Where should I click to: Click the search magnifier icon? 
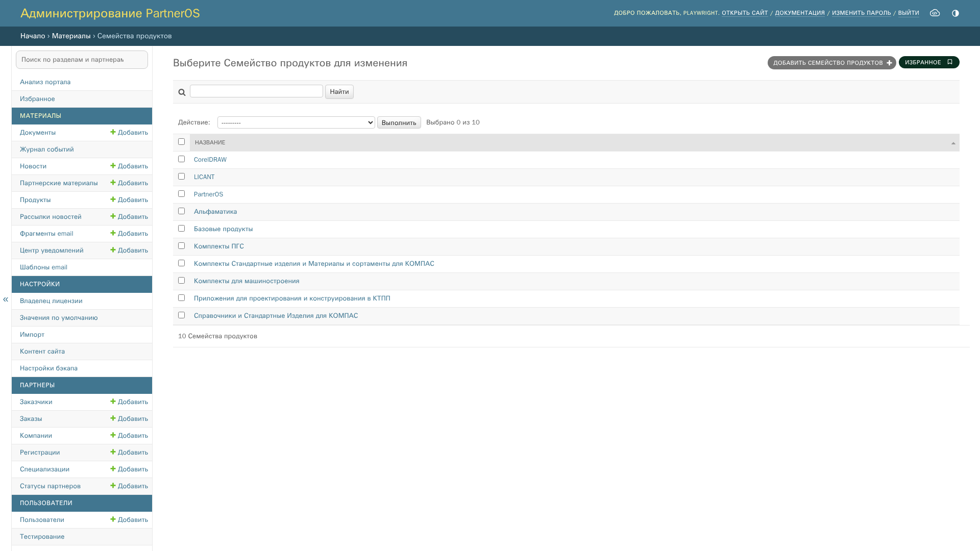pyautogui.click(x=182, y=92)
